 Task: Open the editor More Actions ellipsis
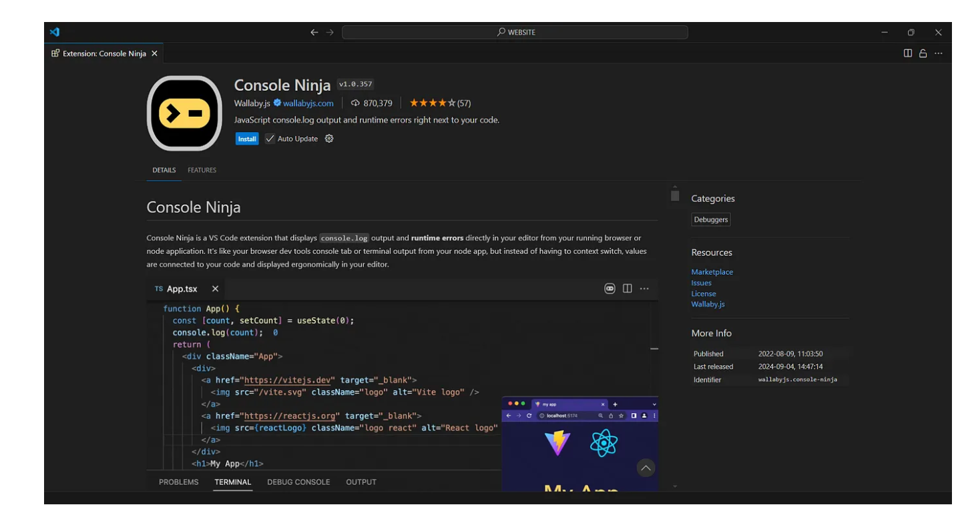click(x=939, y=53)
